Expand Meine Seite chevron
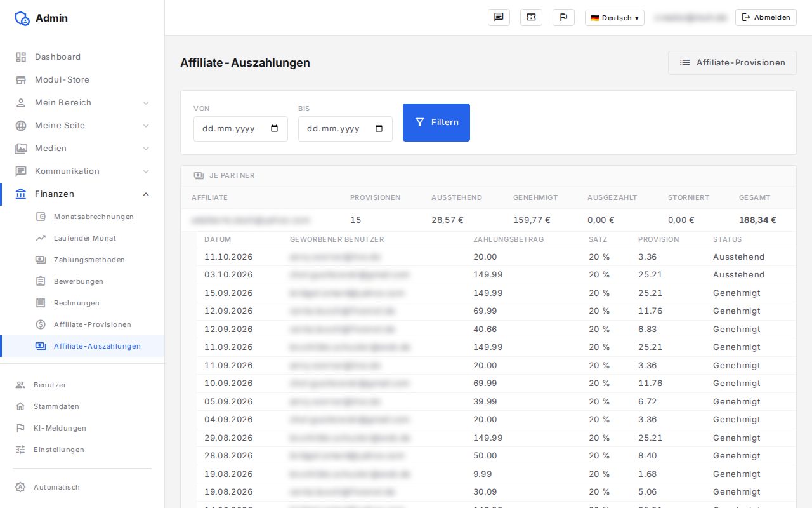This screenshot has height=508, width=812. tap(146, 125)
